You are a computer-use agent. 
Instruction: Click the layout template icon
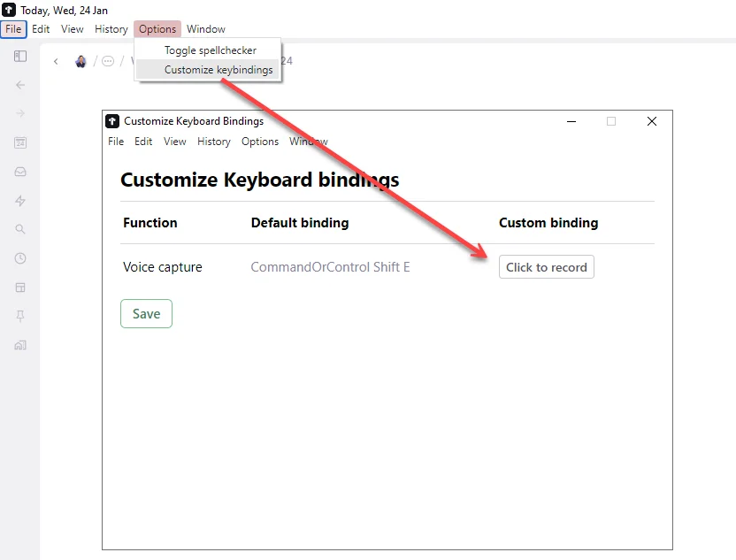point(20,288)
